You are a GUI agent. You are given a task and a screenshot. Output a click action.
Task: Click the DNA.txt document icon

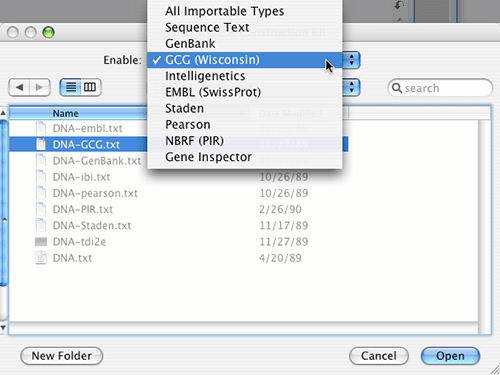pyautogui.click(x=41, y=258)
